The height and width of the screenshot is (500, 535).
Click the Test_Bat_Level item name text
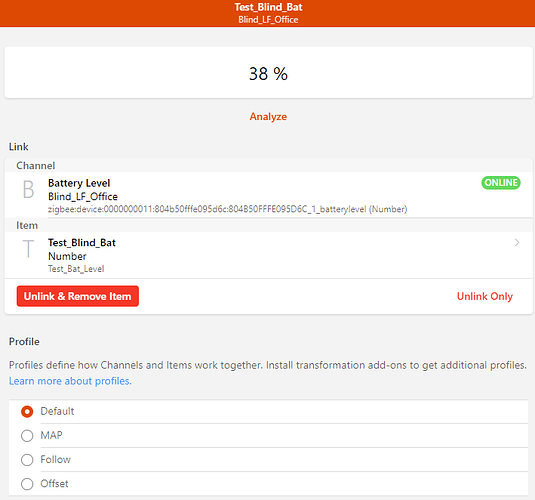click(x=76, y=269)
